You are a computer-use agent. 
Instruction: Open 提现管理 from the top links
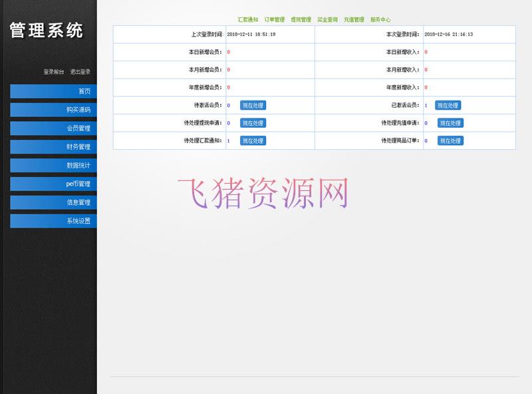pyautogui.click(x=301, y=20)
